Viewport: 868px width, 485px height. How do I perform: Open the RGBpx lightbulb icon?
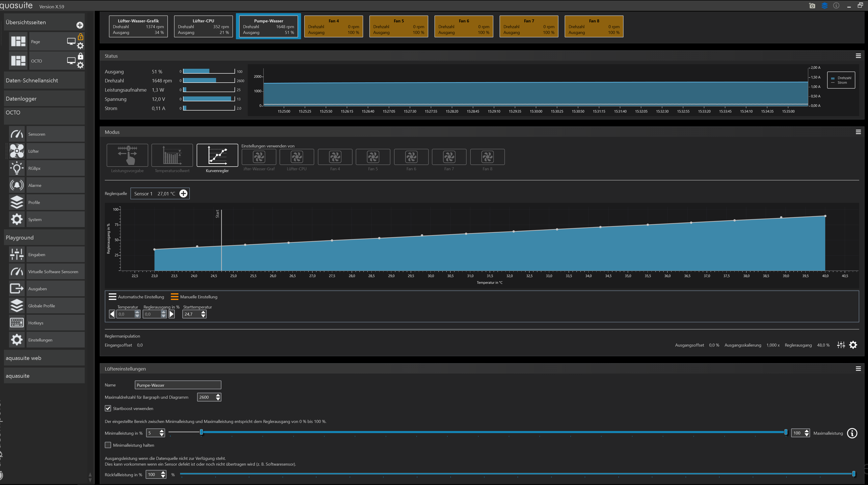tap(17, 168)
